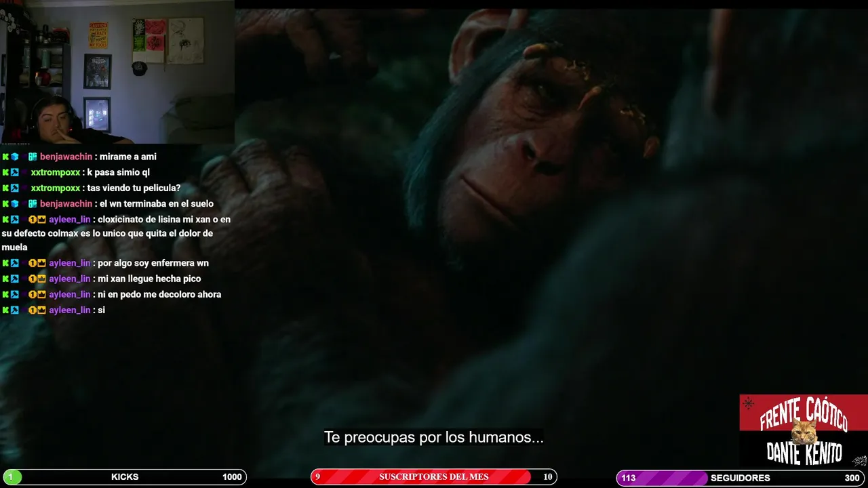
Task: Click the moderator badge beside "cloxicinato de lisina"
Action: coord(14,220)
